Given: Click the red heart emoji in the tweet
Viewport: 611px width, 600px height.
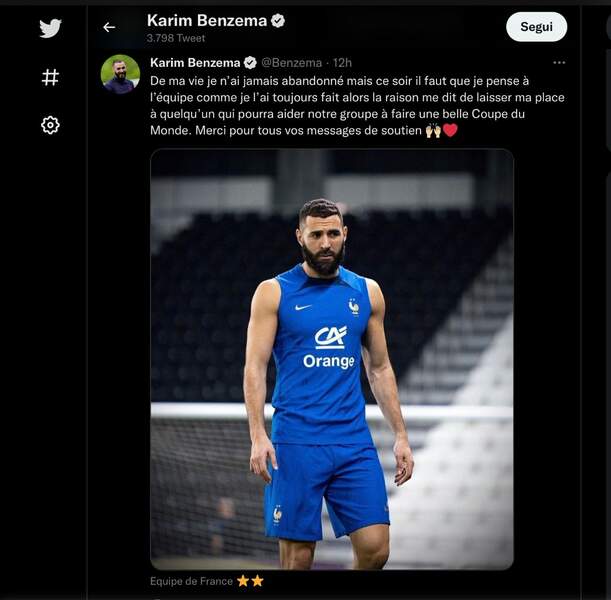Looking at the screenshot, I should click(450, 130).
